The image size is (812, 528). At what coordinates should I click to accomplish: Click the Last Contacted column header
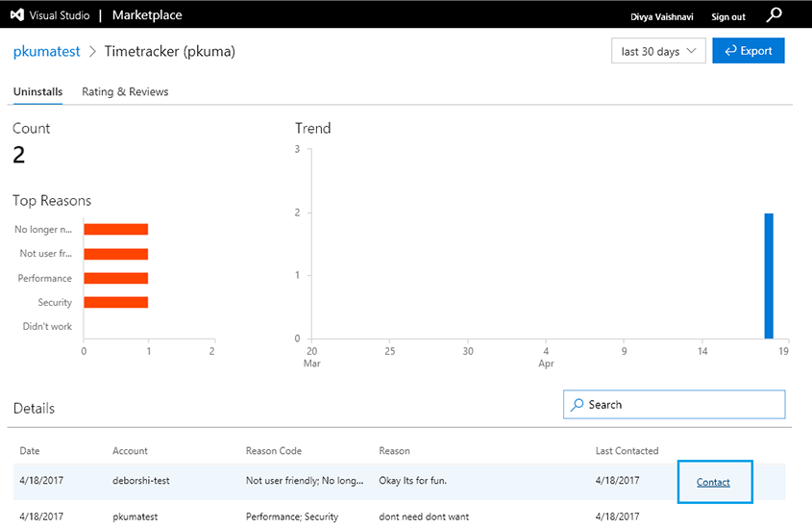pyautogui.click(x=627, y=451)
